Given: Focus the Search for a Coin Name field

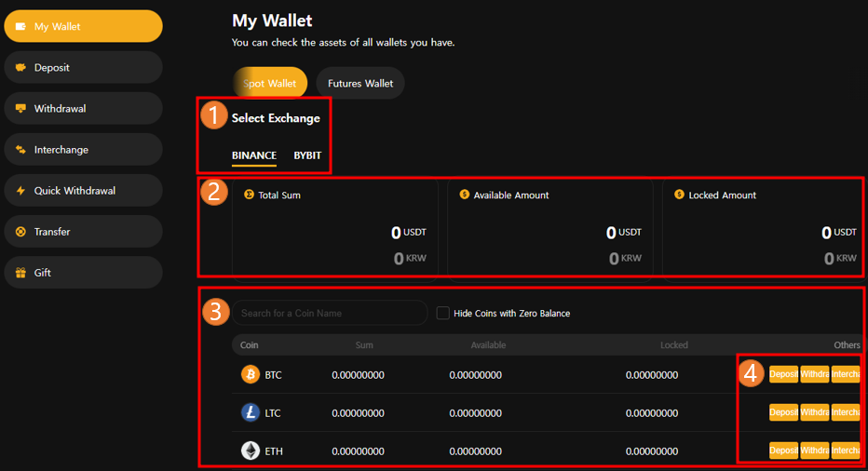Looking at the screenshot, I should point(330,313).
